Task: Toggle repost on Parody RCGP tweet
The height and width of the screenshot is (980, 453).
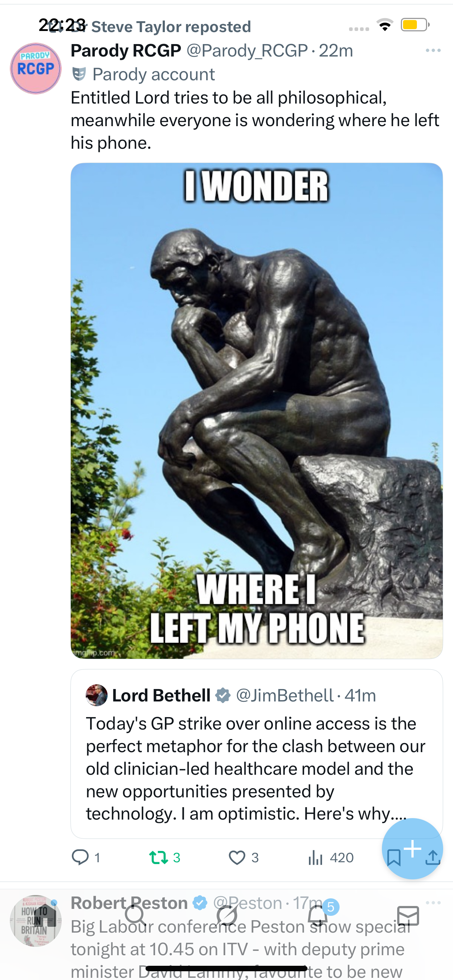Action: [x=164, y=857]
